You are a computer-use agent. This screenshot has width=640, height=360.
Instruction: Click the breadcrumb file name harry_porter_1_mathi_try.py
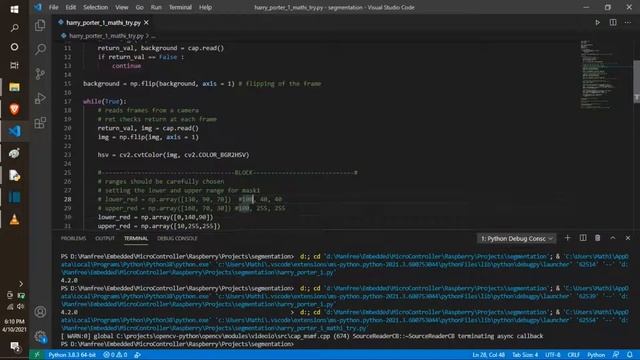106,36
